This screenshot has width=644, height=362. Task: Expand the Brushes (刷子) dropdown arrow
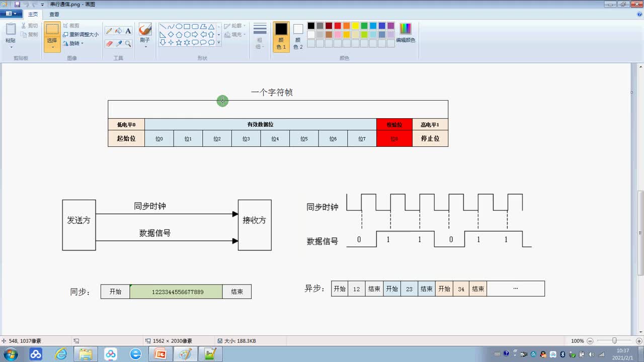pyautogui.click(x=145, y=47)
